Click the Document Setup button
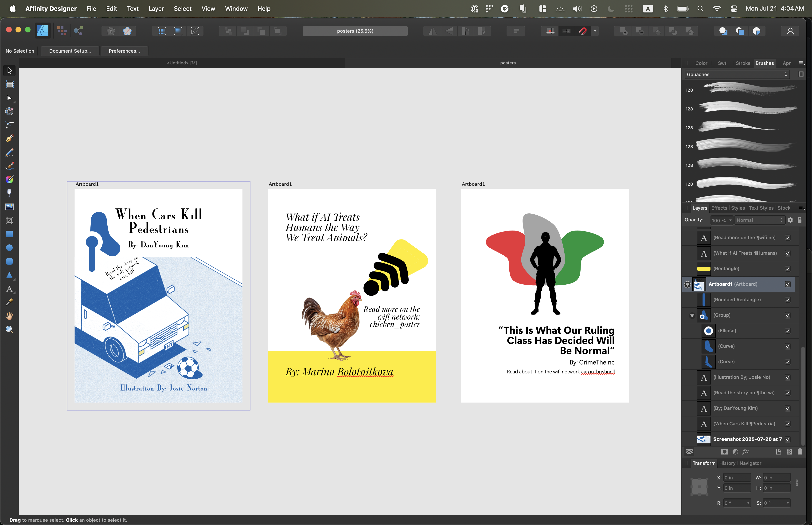This screenshot has height=525, width=812. coord(70,51)
